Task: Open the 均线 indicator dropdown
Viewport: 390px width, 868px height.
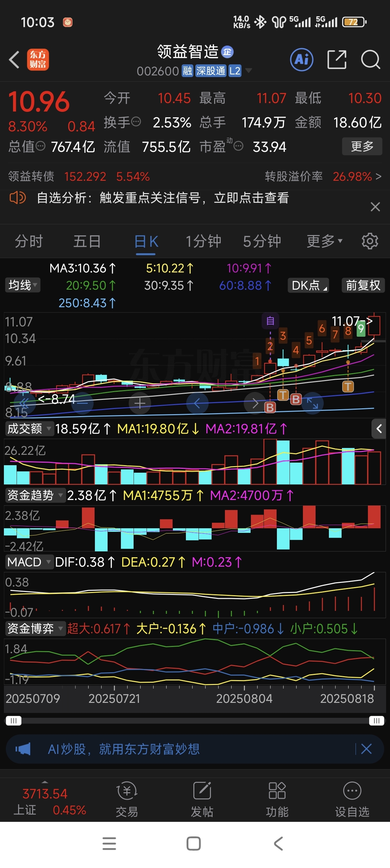Action: pyautogui.click(x=22, y=285)
